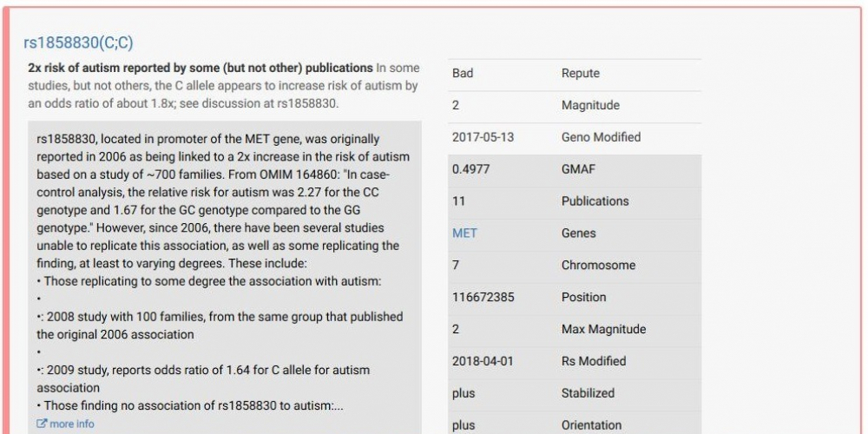Open the more info link
868x434 pixels.
[72, 424]
